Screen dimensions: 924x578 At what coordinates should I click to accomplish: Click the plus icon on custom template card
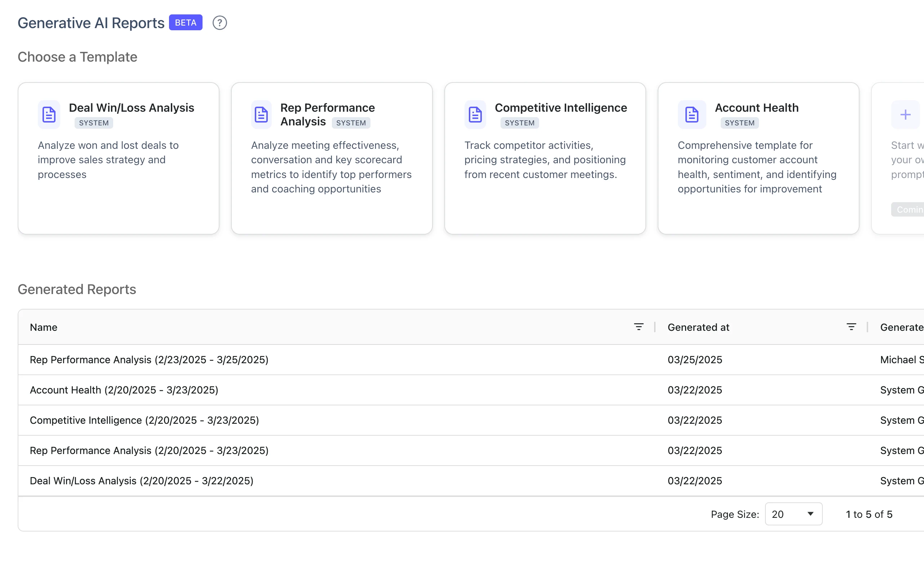tap(905, 115)
